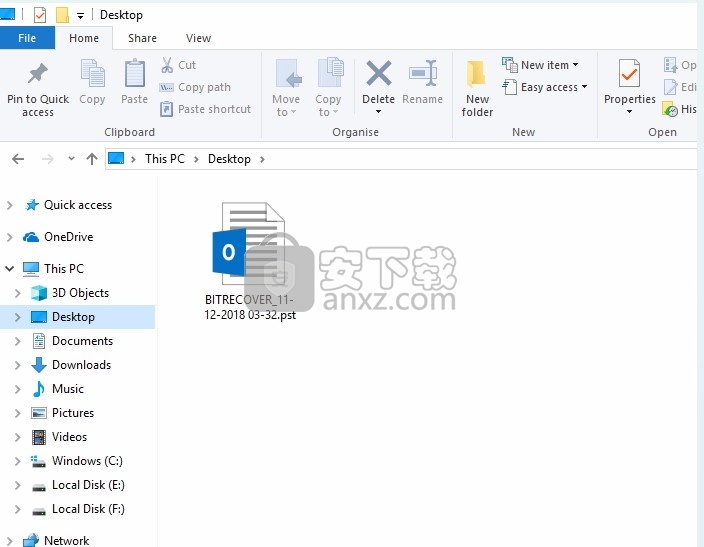Screen dimensions: 704x547
Task: Expand the 3D Objects tree node
Action: coord(18,293)
